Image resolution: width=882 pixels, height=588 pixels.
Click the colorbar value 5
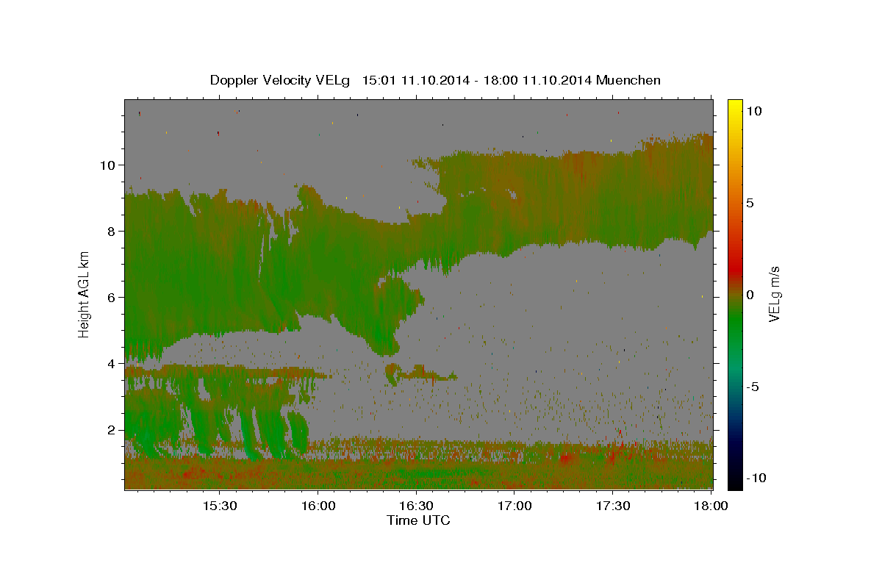tap(750, 203)
